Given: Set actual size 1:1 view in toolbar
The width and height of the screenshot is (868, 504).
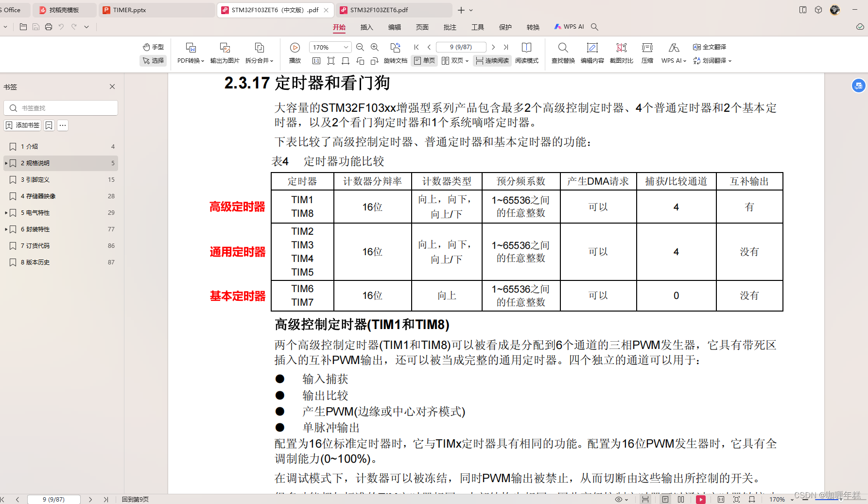Looking at the screenshot, I should pos(316,61).
